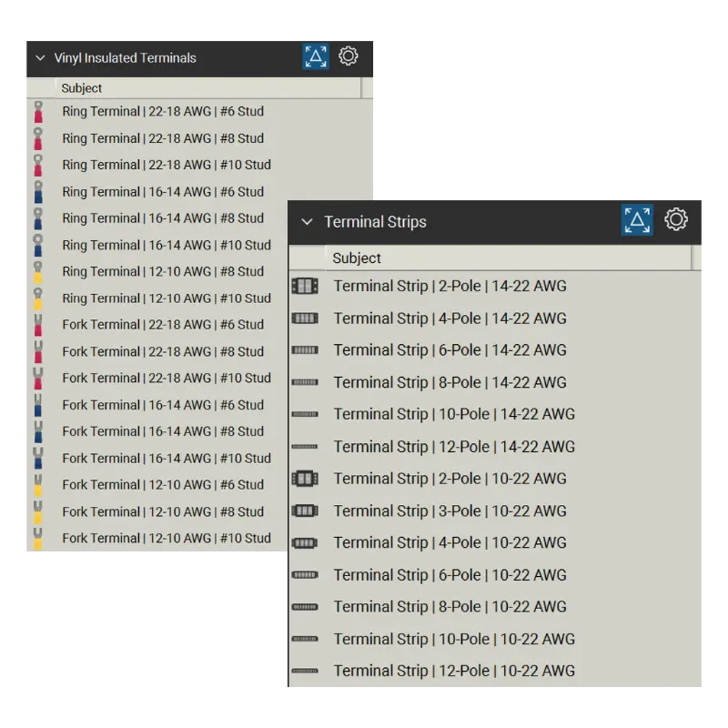Toggle scale icon in Vinyl Insulated Terminals header

pyautogui.click(x=316, y=56)
